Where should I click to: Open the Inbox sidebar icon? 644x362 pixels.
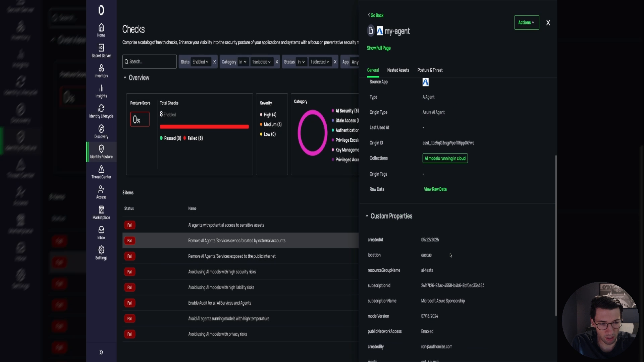(101, 232)
